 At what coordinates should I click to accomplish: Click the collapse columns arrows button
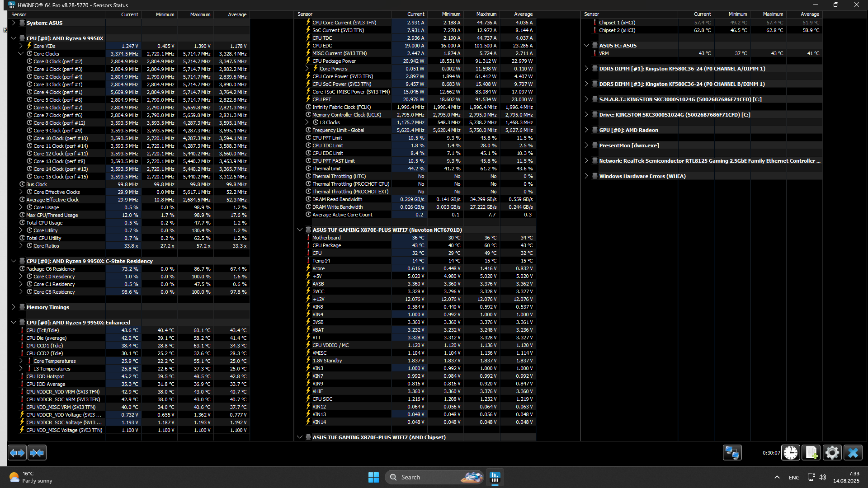[37, 453]
